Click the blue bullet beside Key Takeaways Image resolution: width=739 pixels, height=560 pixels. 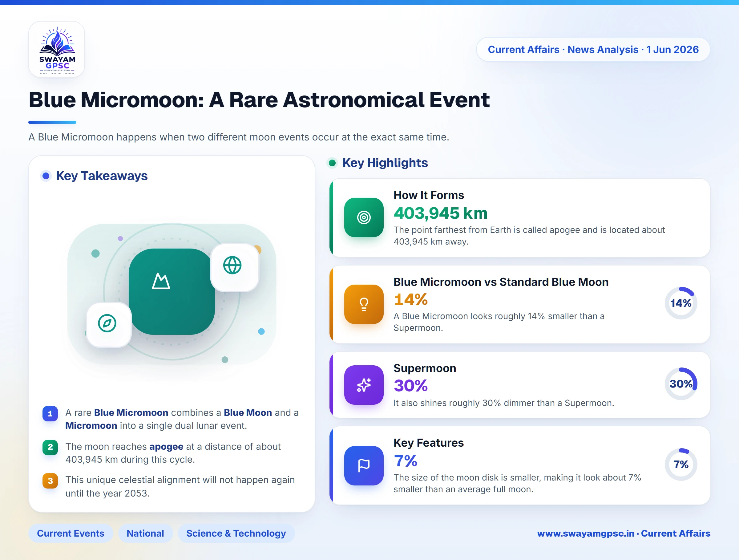(x=46, y=176)
